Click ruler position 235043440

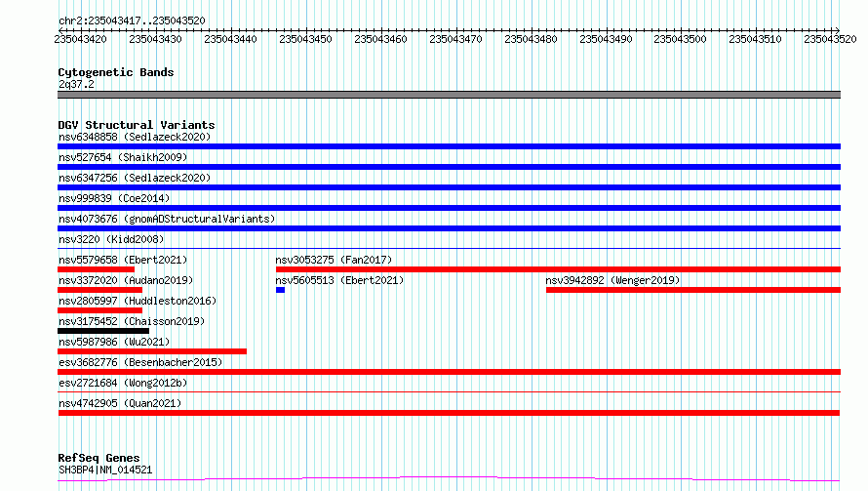230,39
